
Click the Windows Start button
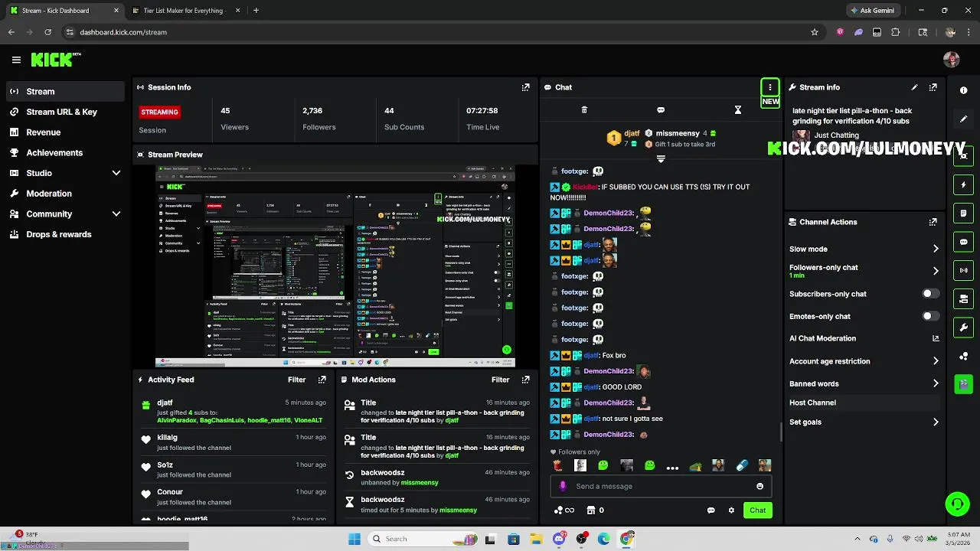354,539
